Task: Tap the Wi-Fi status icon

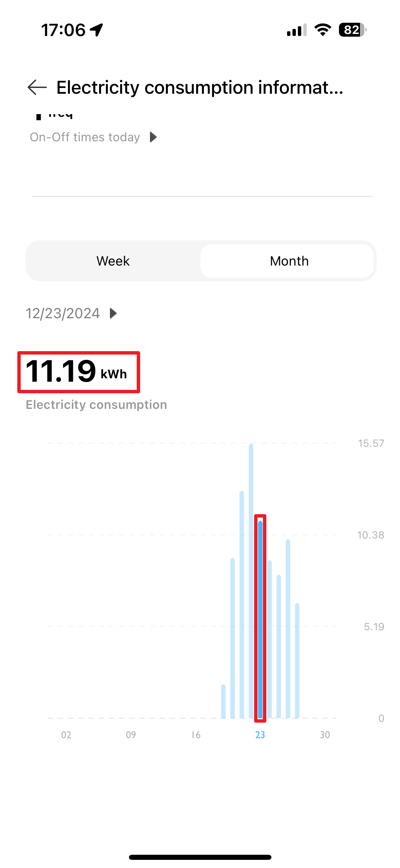Action: (323, 30)
